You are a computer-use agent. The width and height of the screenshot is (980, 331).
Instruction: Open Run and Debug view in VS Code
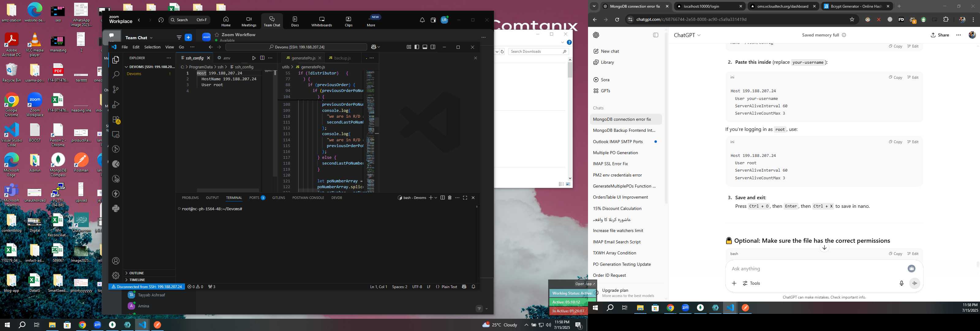click(116, 105)
